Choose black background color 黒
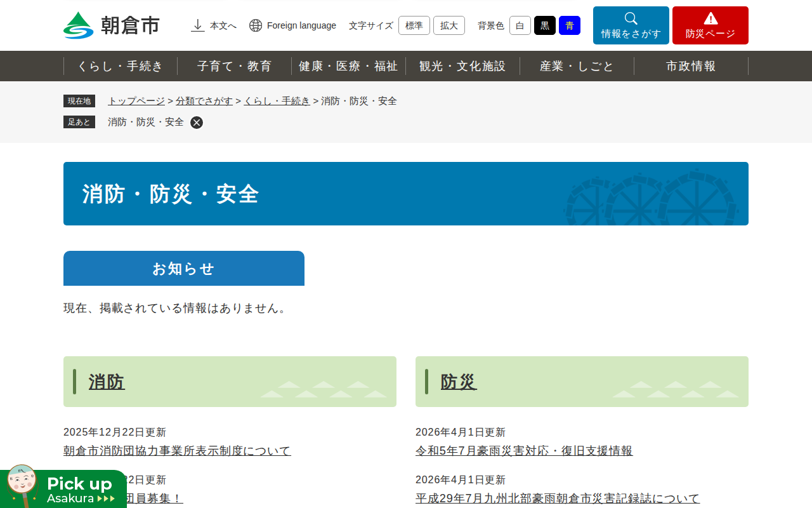 [x=545, y=25]
